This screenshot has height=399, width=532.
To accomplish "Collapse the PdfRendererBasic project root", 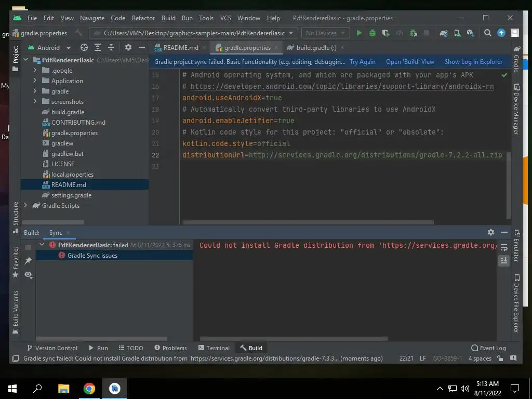I will coord(25,60).
